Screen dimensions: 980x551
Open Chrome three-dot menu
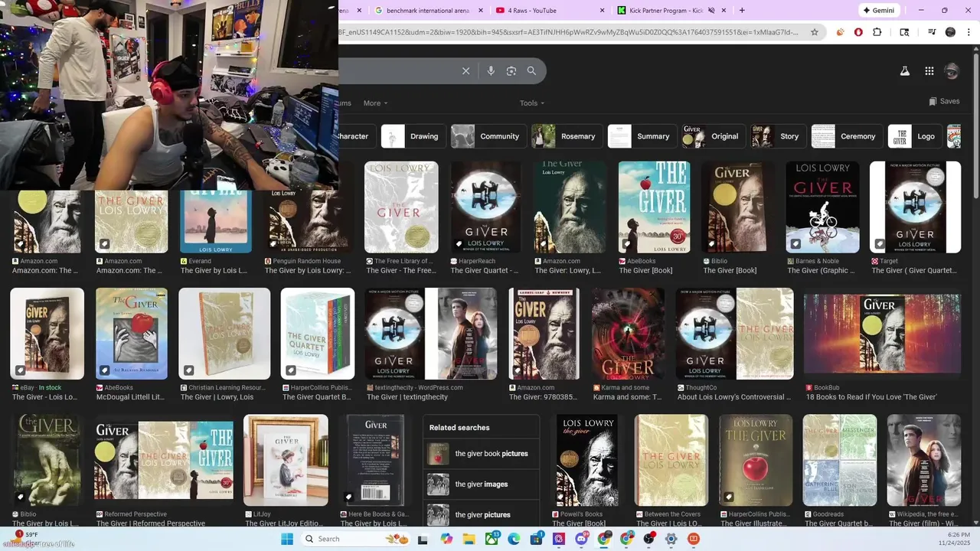[x=969, y=32]
